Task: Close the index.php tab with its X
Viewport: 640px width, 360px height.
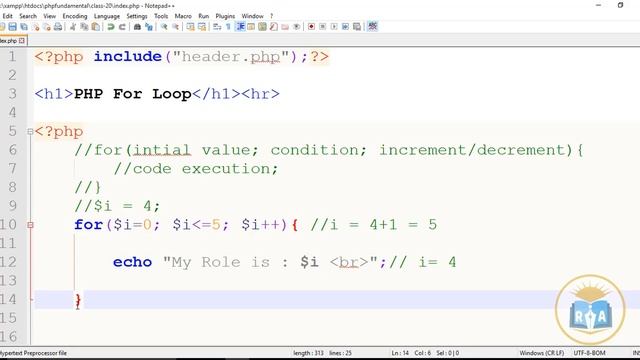Action: click(22, 41)
